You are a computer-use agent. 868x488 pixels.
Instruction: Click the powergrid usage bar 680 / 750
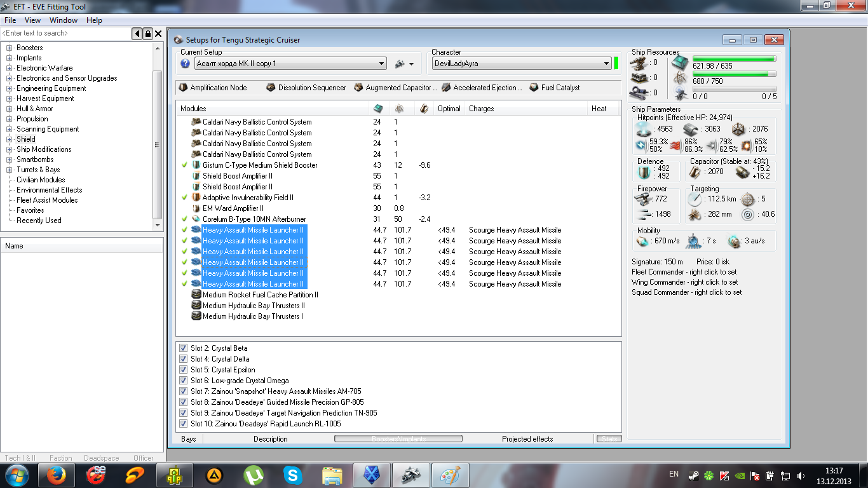coord(734,74)
